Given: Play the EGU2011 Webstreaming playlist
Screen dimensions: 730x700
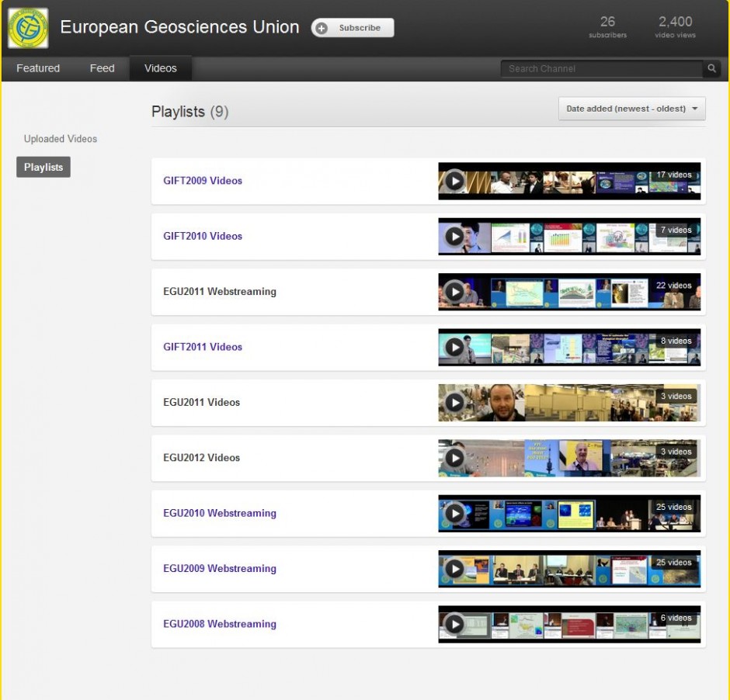Looking at the screenshot, I should tap(454, 292).
